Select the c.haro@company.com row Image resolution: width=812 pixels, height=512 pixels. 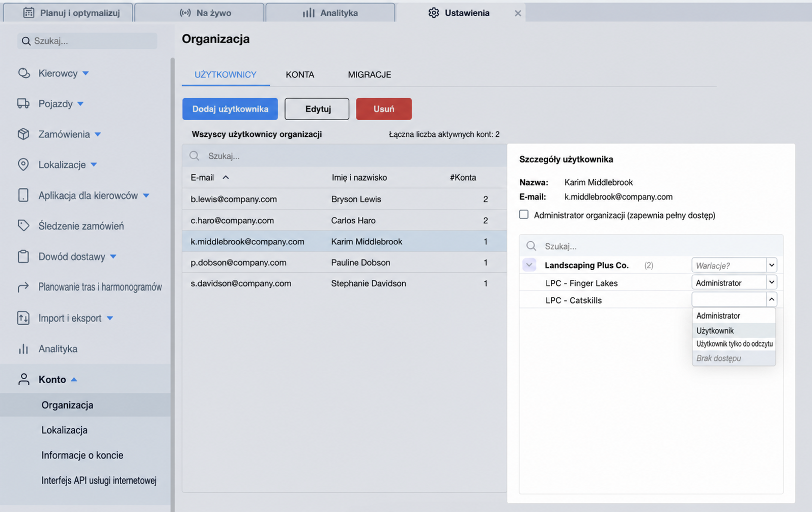345,220
